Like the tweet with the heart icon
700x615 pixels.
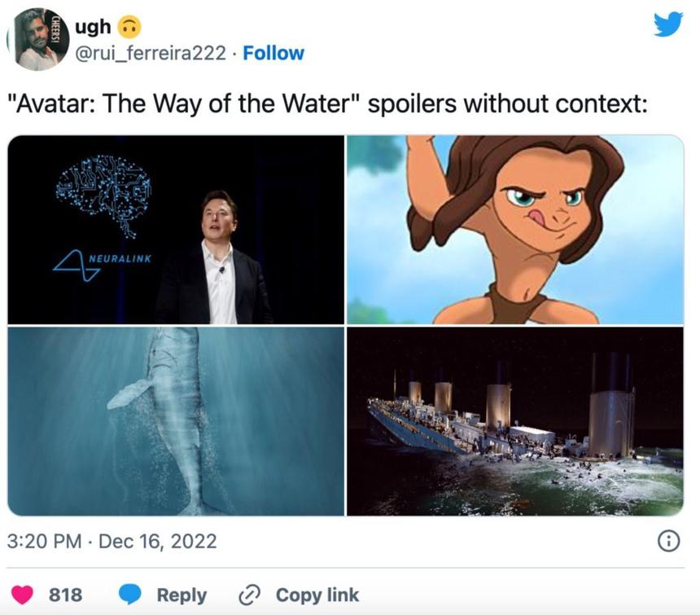[x=22, y=595]
